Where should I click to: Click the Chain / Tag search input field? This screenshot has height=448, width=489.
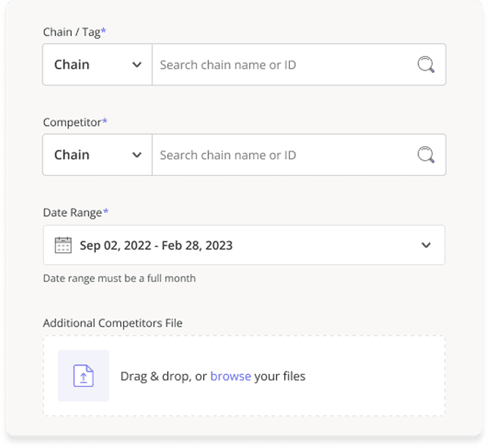[299, 65]
